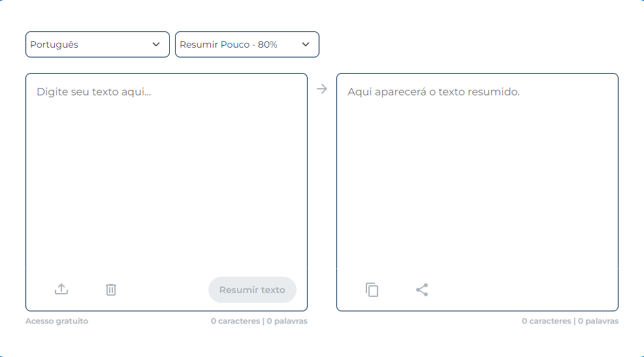Image resolution: width=644 pixels, height=357 pixels.
Task: Click the '0 caracteres' counter below the input box
Action: click(x=235, y=321)
